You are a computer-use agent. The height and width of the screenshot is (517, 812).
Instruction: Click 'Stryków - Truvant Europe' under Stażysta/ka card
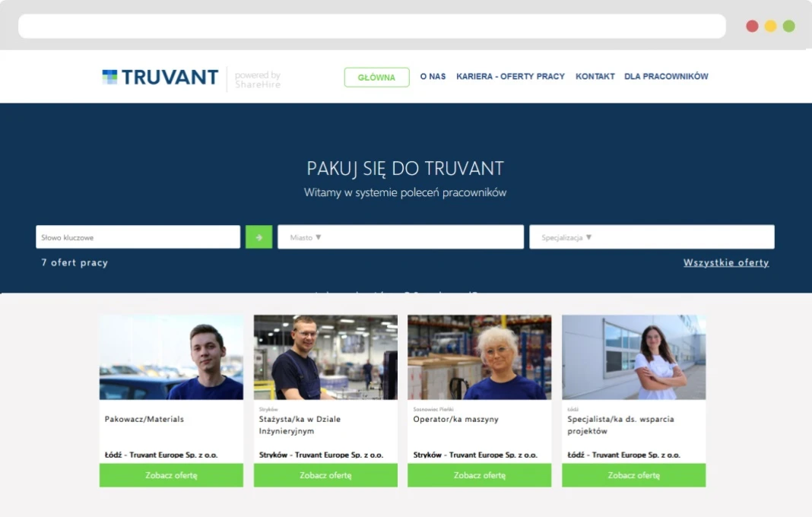click(x=321, y=455)
